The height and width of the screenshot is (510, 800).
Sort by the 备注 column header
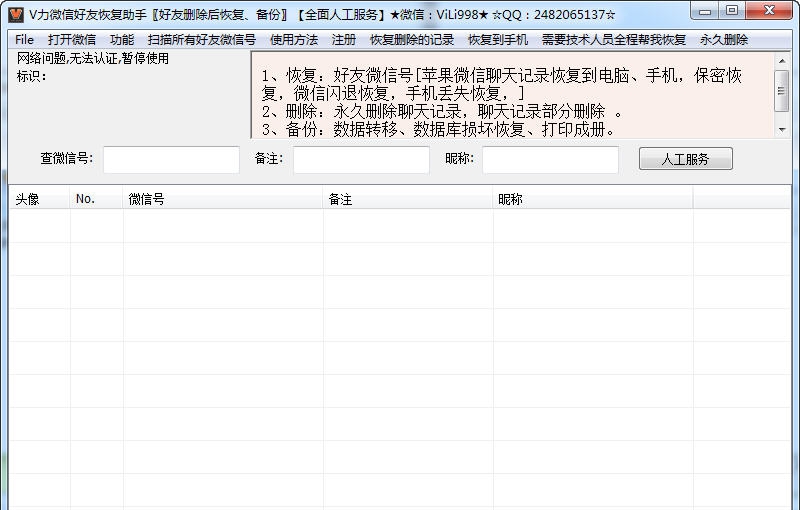tap(408, 199)
